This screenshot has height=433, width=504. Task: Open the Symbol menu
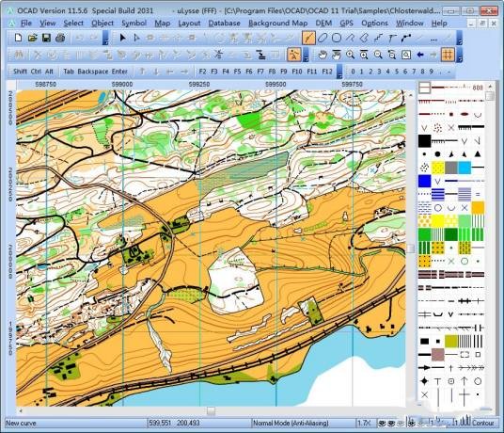[134, 24]
